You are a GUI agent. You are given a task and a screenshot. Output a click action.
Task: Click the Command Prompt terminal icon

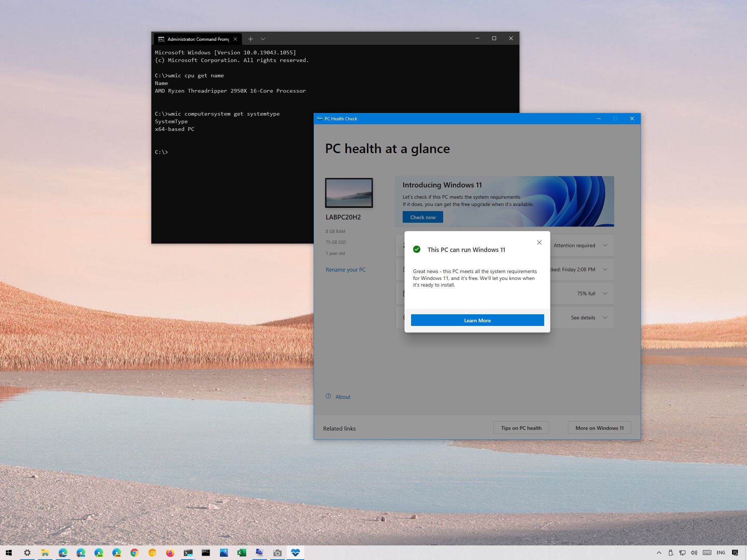click(x=205, y=553)
